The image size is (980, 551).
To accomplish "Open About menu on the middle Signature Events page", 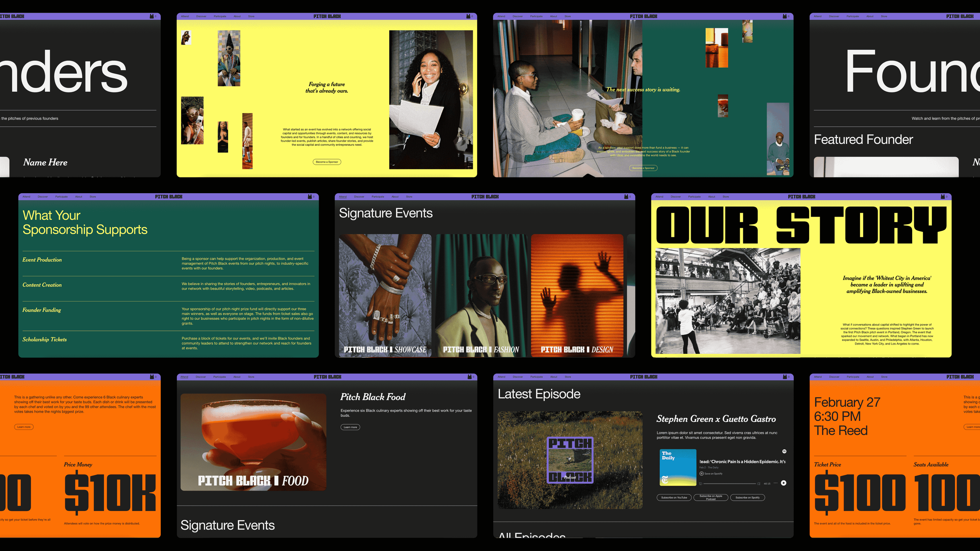I will pyautogui.click(x=395, y=197).
